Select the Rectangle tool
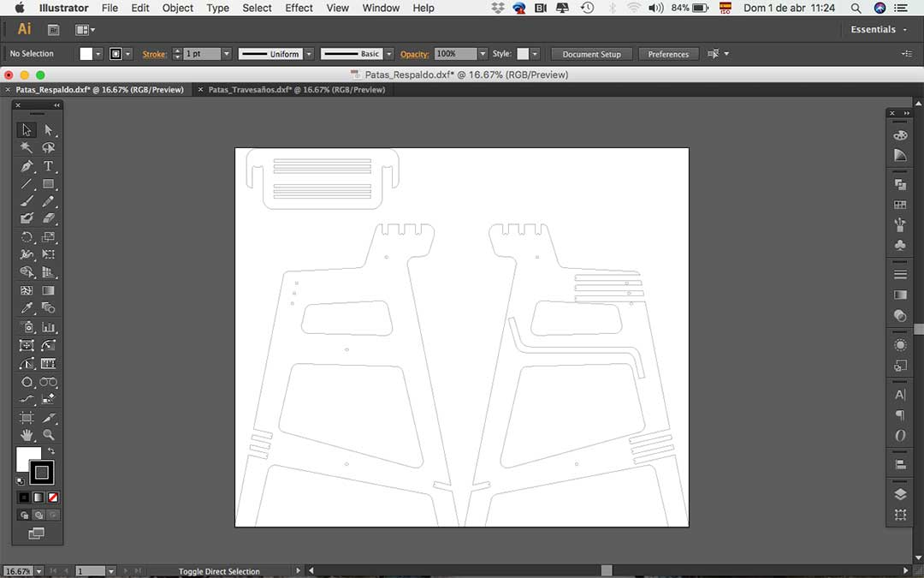The height and width of the screenshot is (578, 924). [x=48, y=184]
